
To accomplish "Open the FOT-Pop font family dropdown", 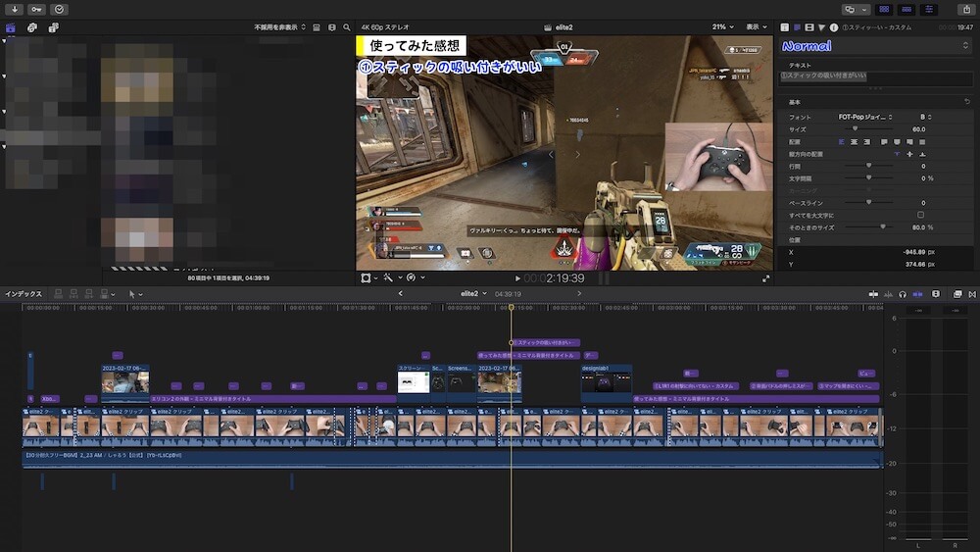I will 865,117.
